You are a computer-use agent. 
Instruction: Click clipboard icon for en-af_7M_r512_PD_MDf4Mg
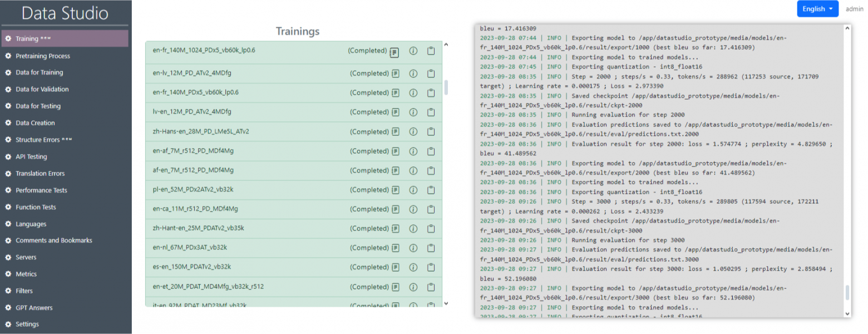point(431,151)
